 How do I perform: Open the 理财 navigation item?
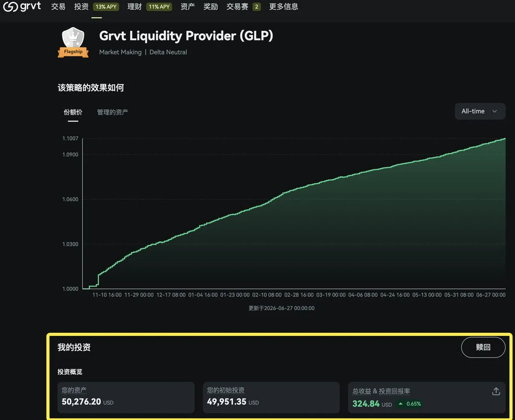tap(134, 6)
